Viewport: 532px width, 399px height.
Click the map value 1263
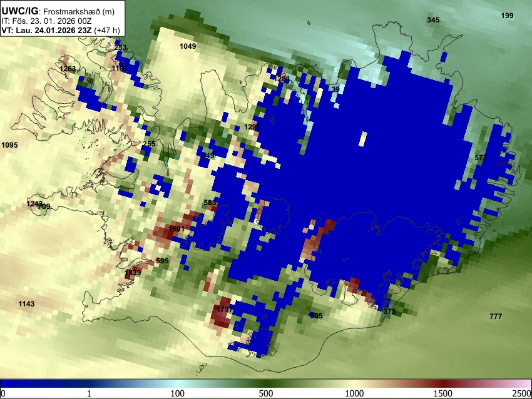coord(68,69)
